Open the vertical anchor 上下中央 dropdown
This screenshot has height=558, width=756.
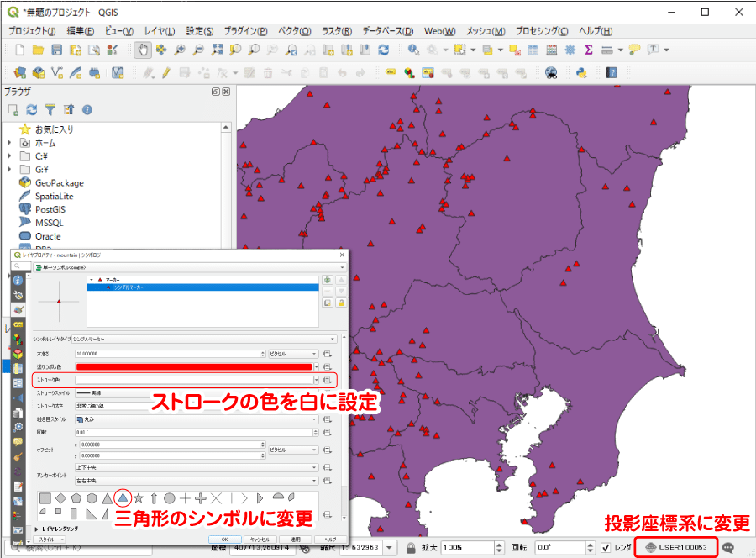pyautogui.click(x=197, y=467)
